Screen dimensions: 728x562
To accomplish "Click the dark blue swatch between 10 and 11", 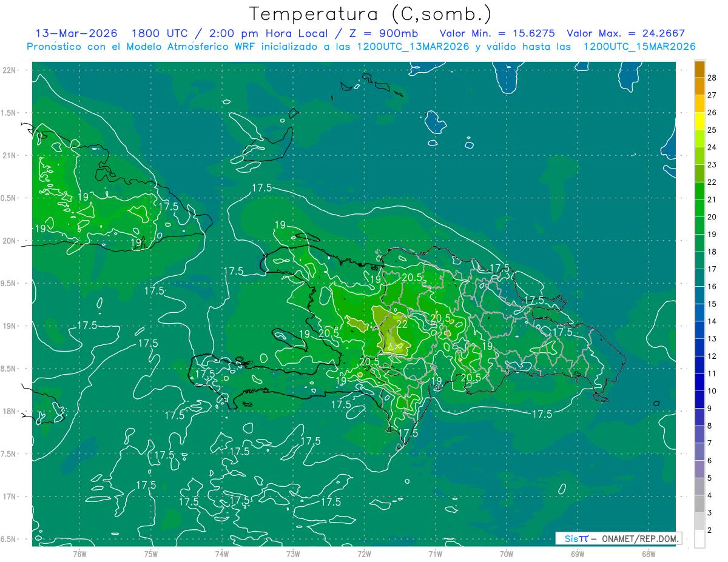I will (699, 383).
